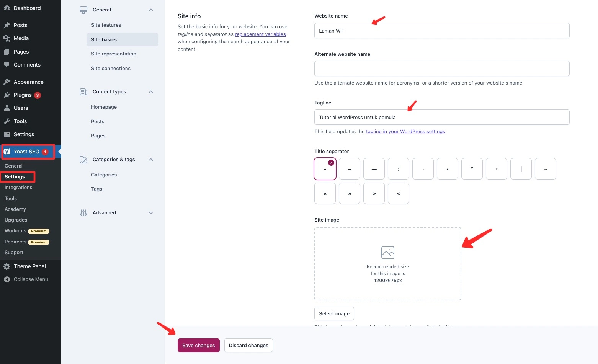The width and height of the screenshot is (598, 364).
Task: Open Yoast SEO Support submenu
Action: pyautogui.click(x=14, y=253)
